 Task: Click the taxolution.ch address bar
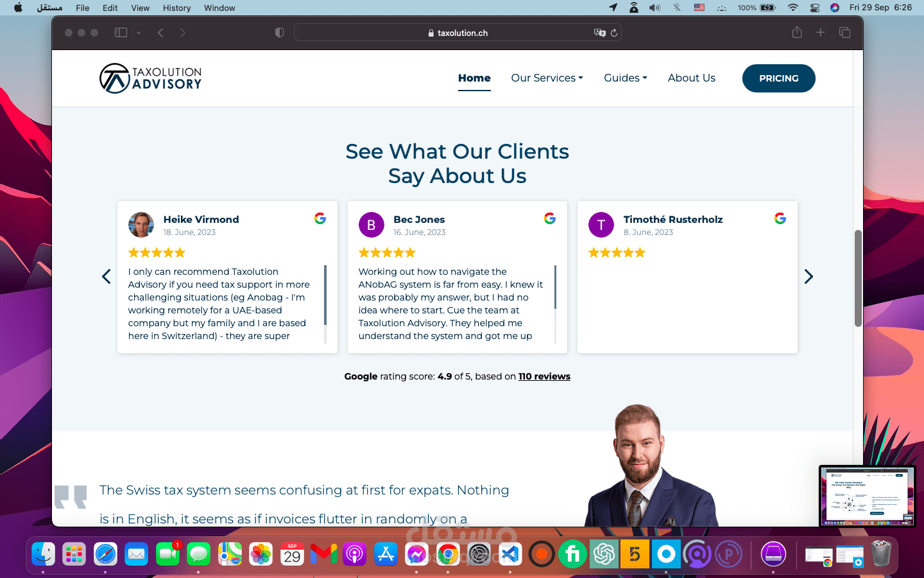(458, 33)
